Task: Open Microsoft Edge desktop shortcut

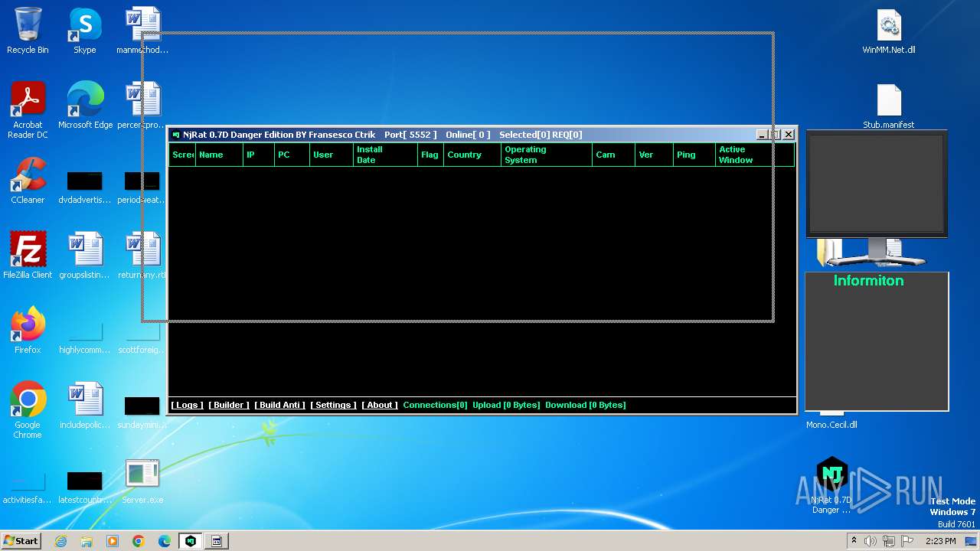Action: [x=85, y=106]
